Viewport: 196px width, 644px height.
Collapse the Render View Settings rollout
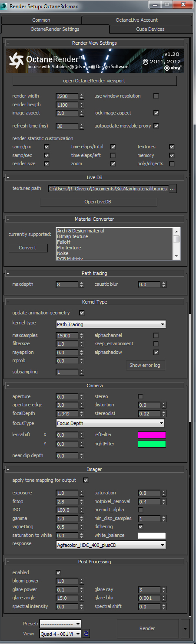(94, 43)
